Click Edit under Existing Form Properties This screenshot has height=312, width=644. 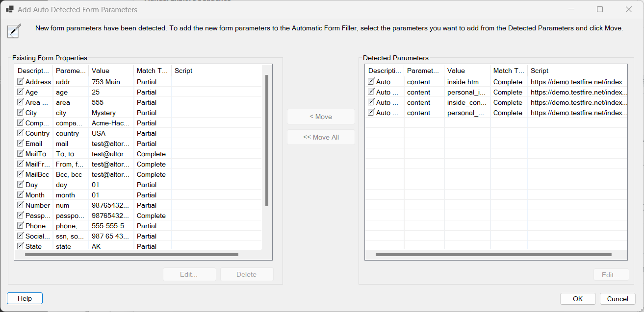tap(189, 274)
